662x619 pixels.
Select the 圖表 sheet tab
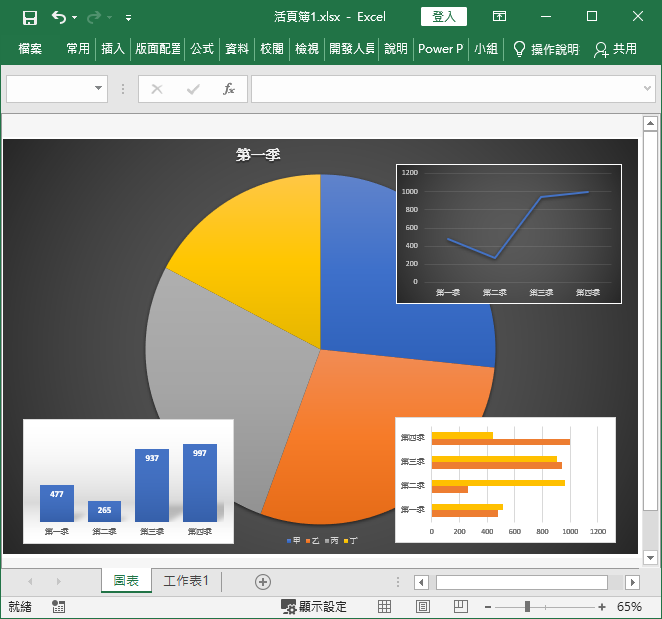[126, 581]
